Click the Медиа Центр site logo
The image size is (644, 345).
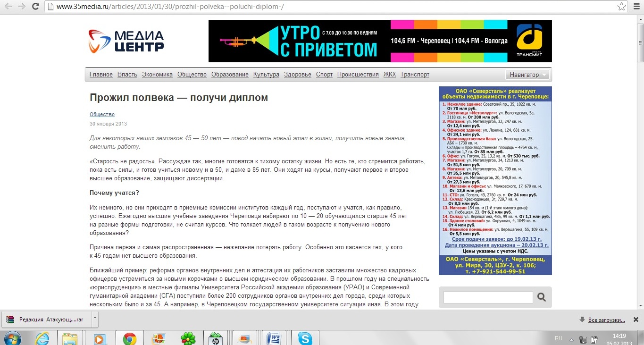[x=126, y=41]
